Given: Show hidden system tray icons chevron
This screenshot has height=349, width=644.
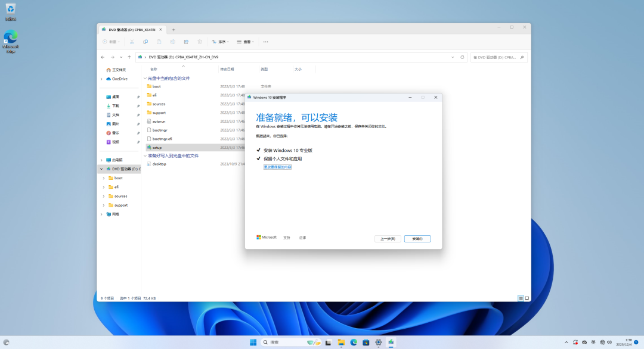Looking at the screenshot, I should point(566,342).
